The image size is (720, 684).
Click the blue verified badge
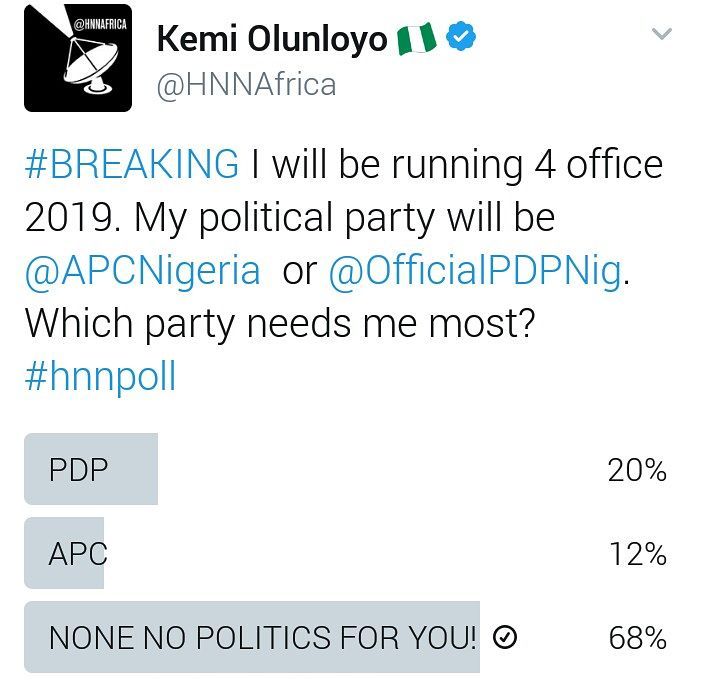point(461,38)
